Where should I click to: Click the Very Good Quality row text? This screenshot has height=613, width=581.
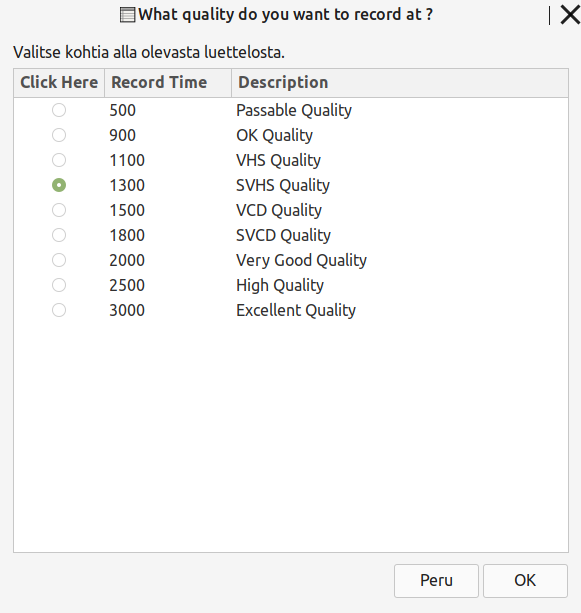click(301, 260)
